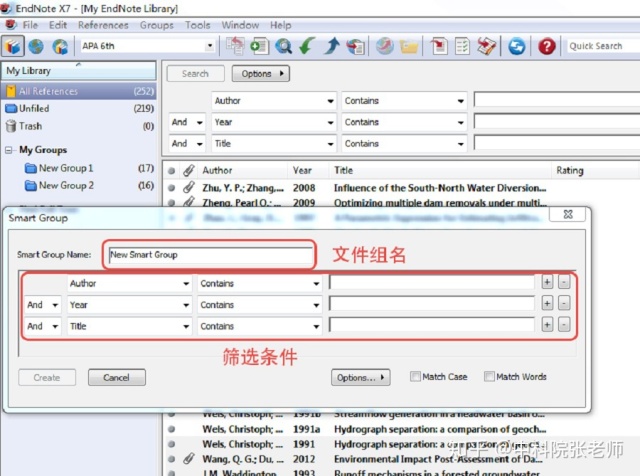Select New Group 1
This screenshot has height=476, width=640.
[x=89, y=168]
